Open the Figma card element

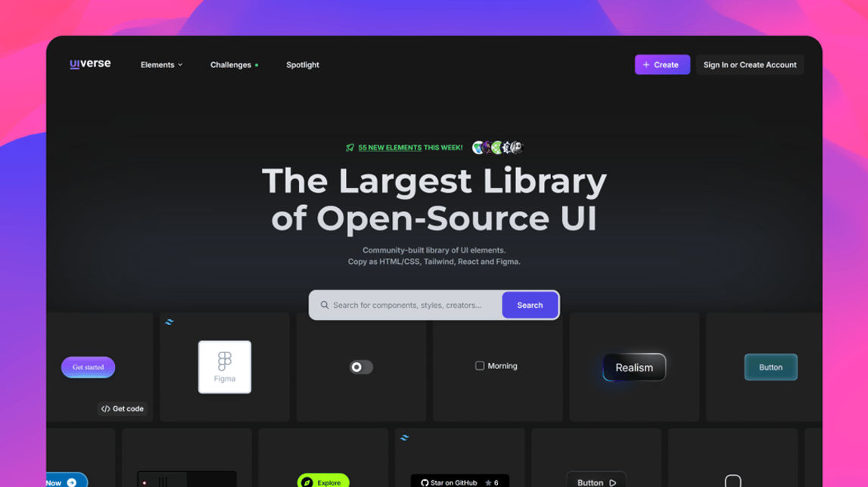pos(225,367)
